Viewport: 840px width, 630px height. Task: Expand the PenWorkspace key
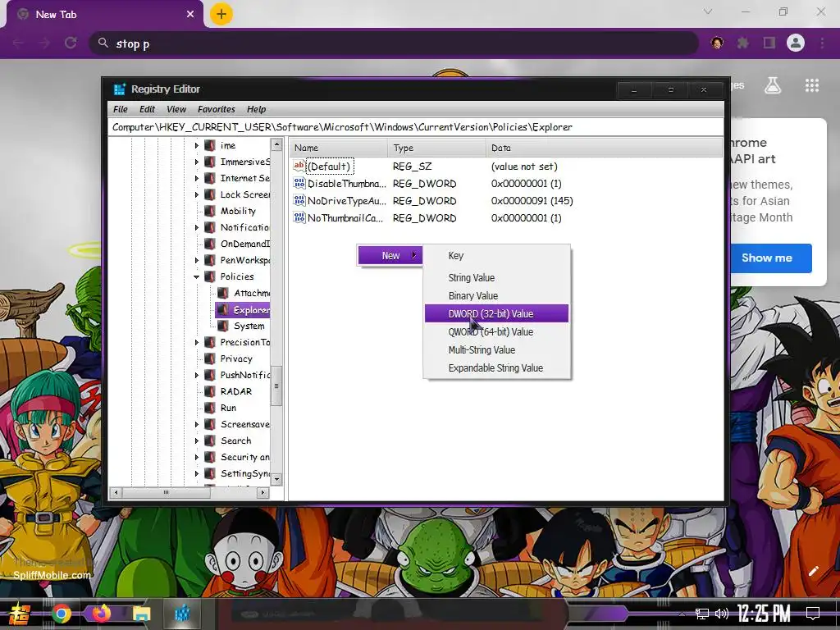(197, 260)
